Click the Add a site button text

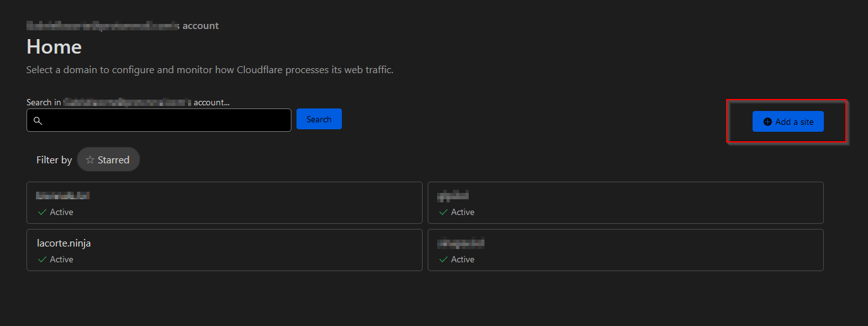click(x=794, y=122)
